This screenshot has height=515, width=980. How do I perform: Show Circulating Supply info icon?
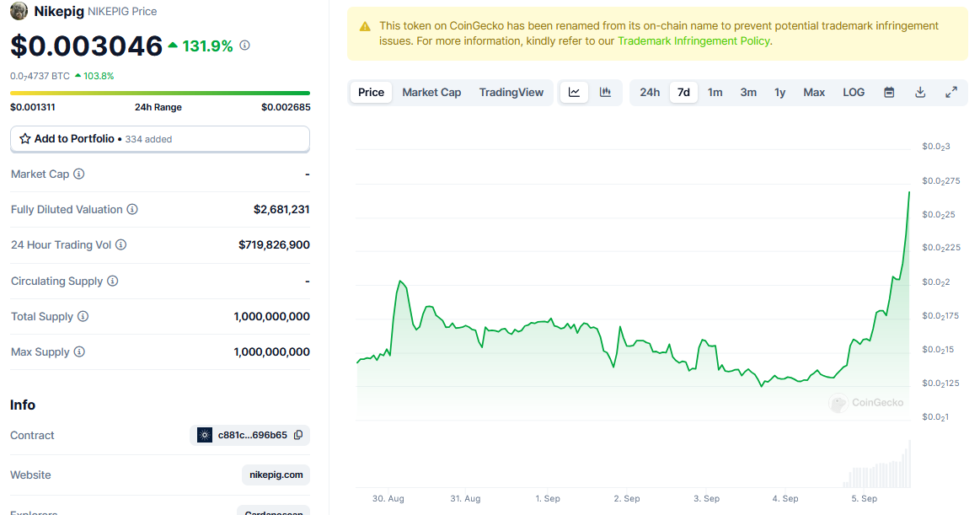[113, 281]
